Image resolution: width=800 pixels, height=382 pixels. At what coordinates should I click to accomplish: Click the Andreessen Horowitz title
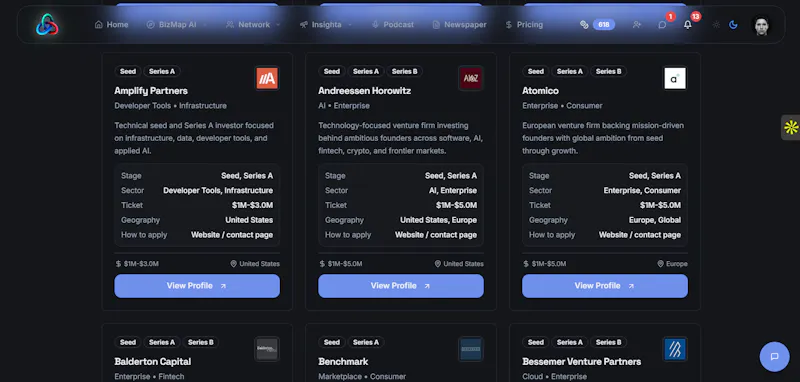click(364, 91)
